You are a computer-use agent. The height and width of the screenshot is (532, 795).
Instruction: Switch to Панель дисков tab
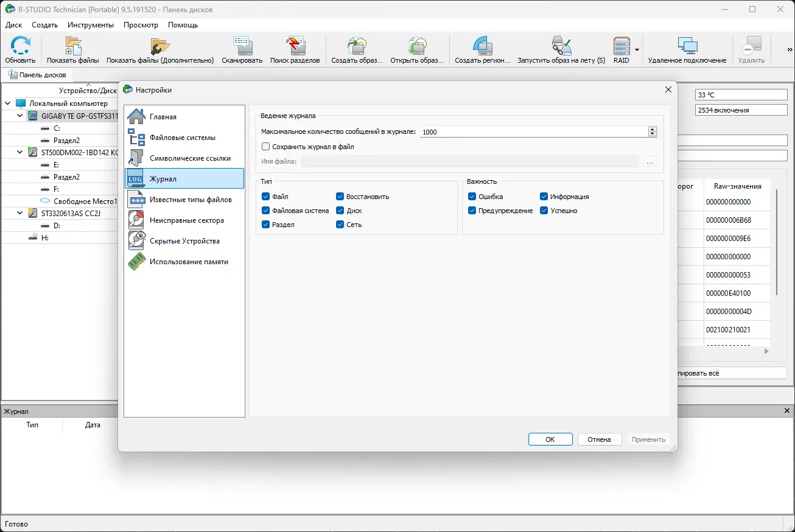(38, 75)
